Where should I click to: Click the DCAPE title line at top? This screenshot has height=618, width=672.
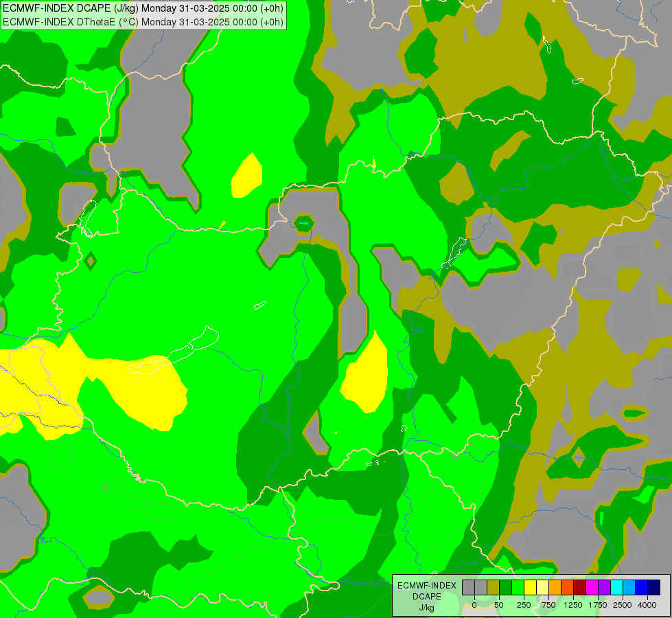coord(143,8)
